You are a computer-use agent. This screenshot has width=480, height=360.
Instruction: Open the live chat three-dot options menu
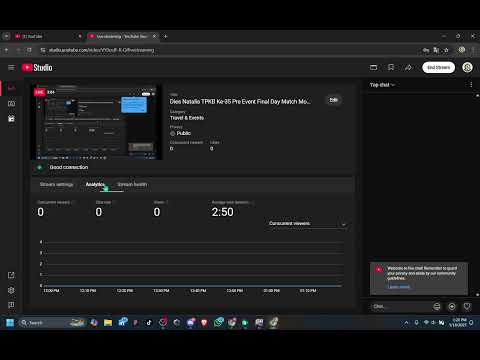[x=471, y=85]
